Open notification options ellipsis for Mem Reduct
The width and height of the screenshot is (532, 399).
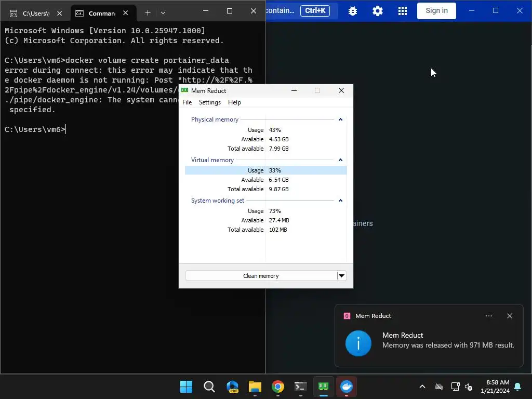pyautogui.click(x=488, y=316)
